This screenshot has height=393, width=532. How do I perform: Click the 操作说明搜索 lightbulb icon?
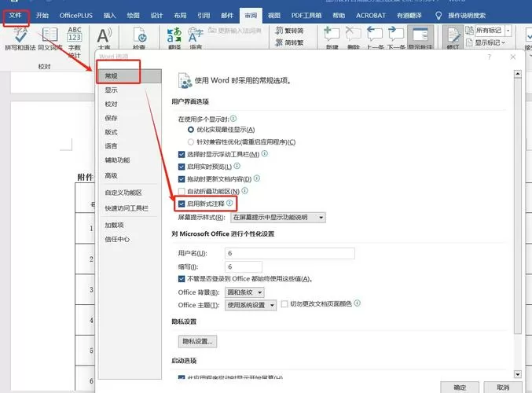pyautogui.click(x=438, y=15)
